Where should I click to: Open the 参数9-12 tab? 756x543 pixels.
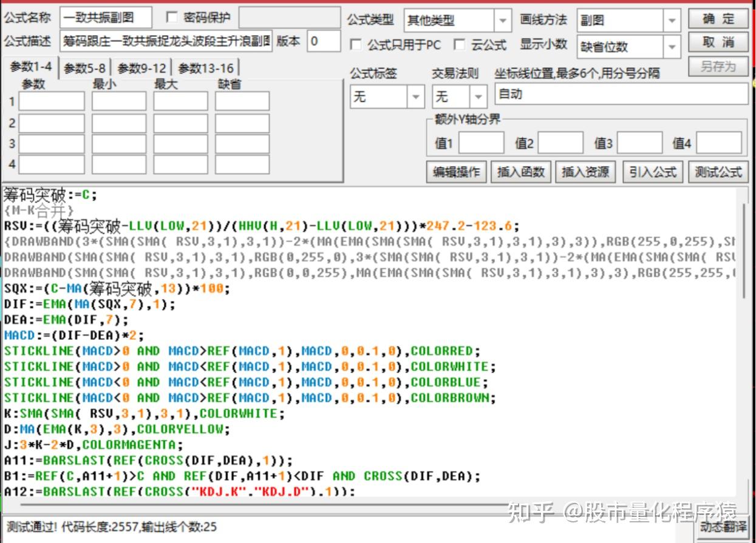[141, 69]
